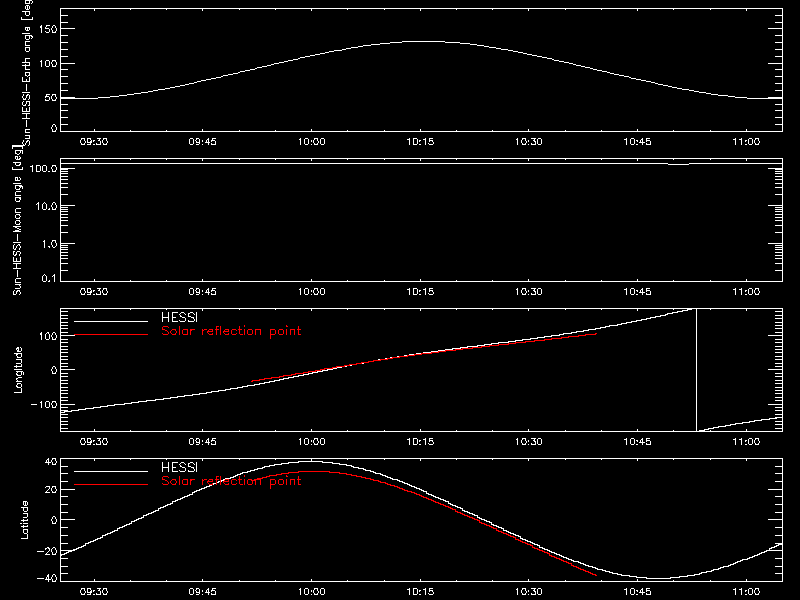Select red Solar reflection point text in Longitude panel

(x=231, y=331)
